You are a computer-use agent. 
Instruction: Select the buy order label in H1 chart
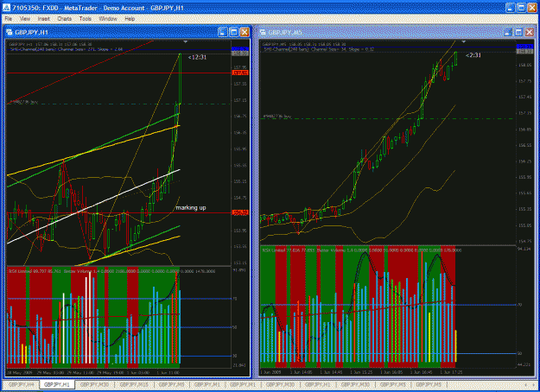coord(22,102)
